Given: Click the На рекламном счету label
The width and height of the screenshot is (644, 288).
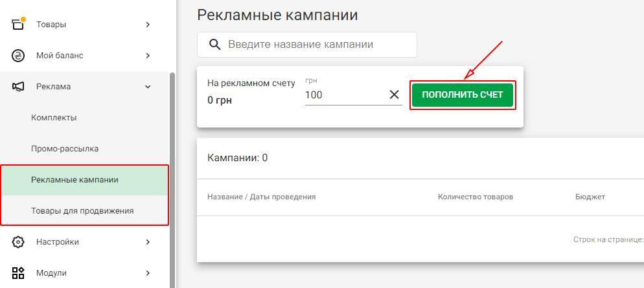Looking at the screenshot, I should [x=251, y=83].
